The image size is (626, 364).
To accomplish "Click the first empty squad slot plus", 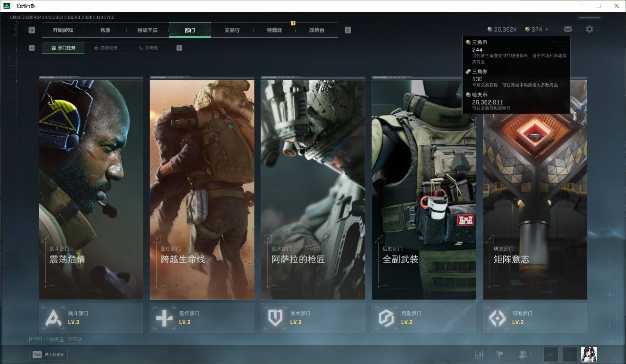I will (551, 355).
